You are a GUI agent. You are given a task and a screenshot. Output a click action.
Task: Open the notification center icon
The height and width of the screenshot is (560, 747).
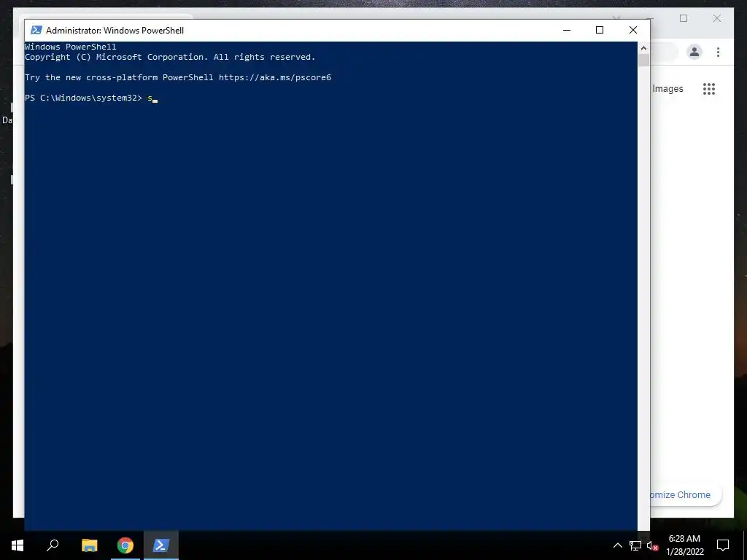[723, 545]
